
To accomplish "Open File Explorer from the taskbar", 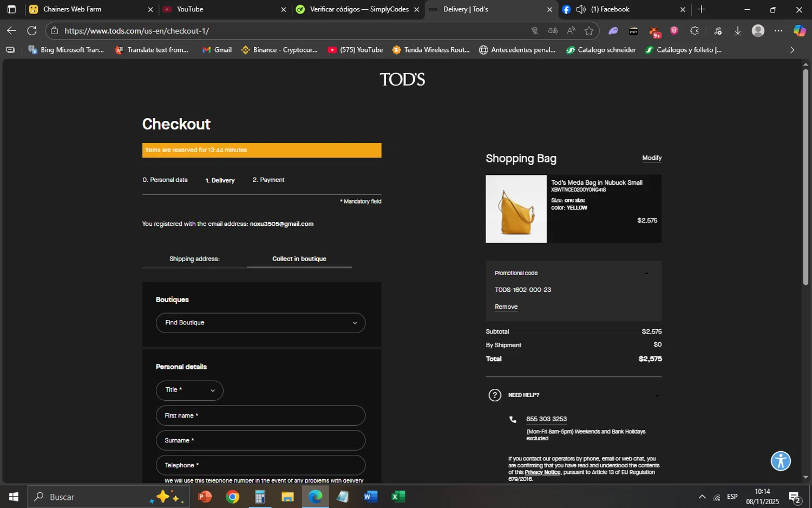I will click(287, 497).
